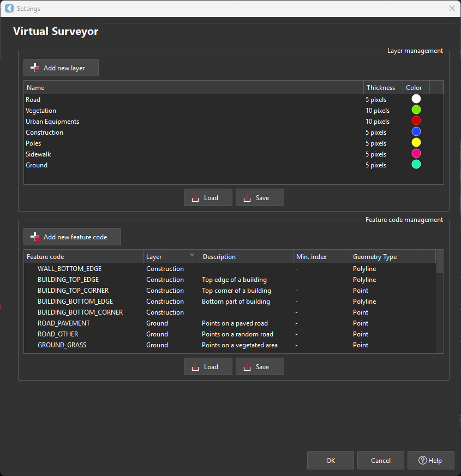Click the Save icon in Layer management
The image size is (461, 476).
pyautogui.click(x=247, y=198)
